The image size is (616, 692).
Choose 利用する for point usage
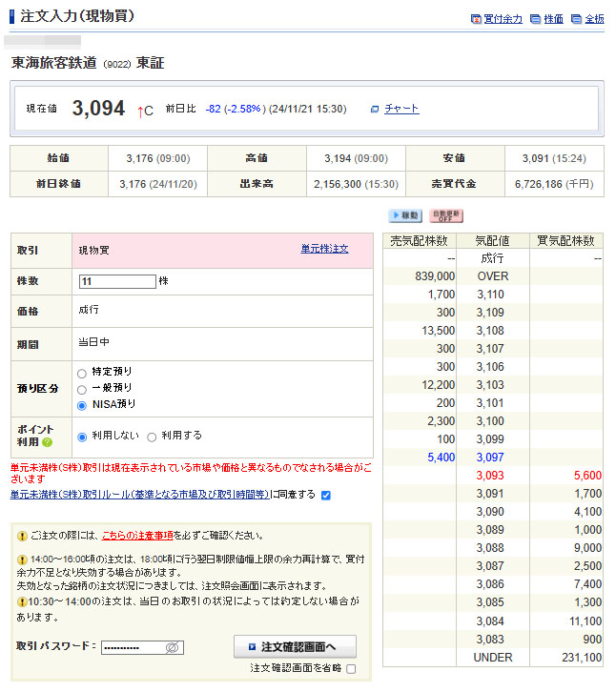pyautogui.click(x=152, y=437)
